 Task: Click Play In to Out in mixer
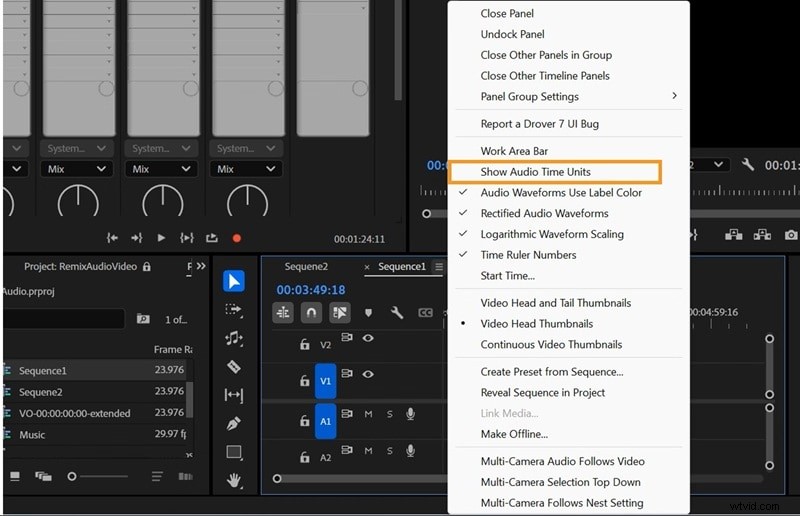click(x=187, y=238)
